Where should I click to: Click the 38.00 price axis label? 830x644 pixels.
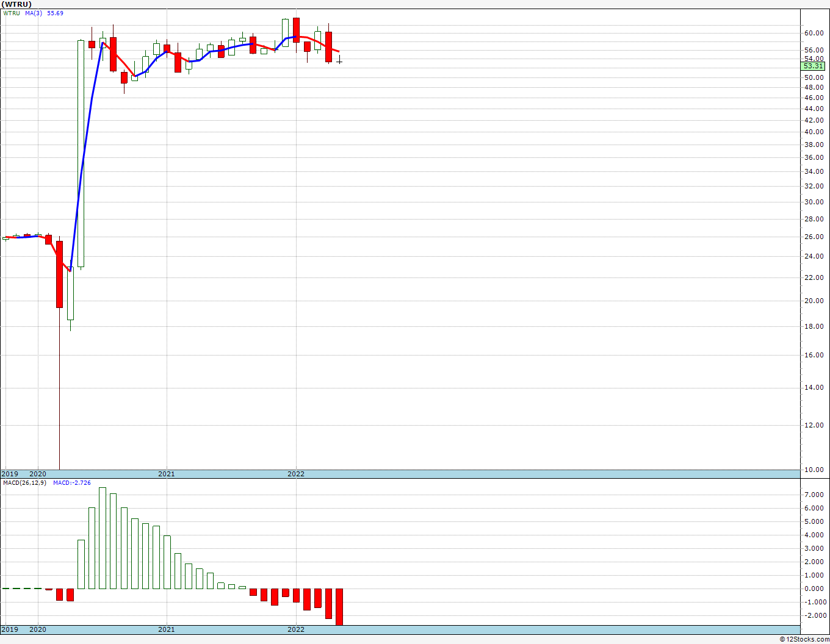[814, 145]
